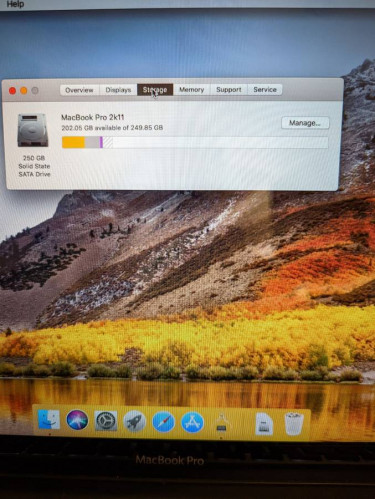Click the hard drive icon
375x499 pixels.
coord(33,130)
